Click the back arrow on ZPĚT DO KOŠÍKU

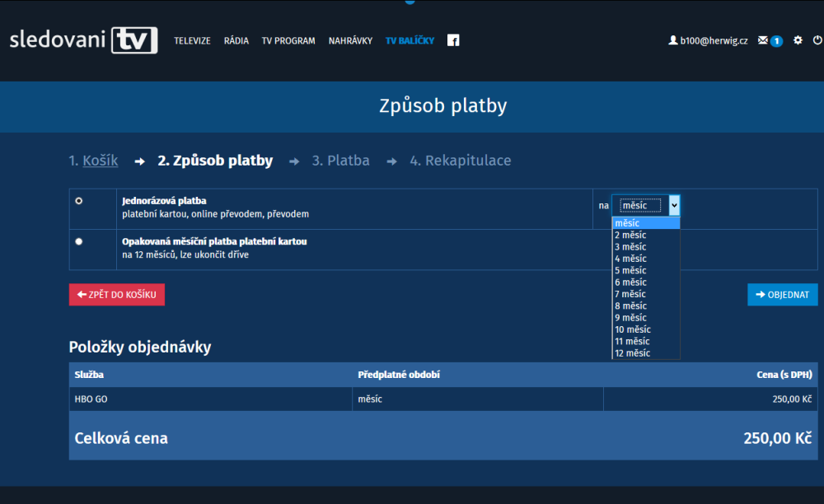tap(81, 294)
